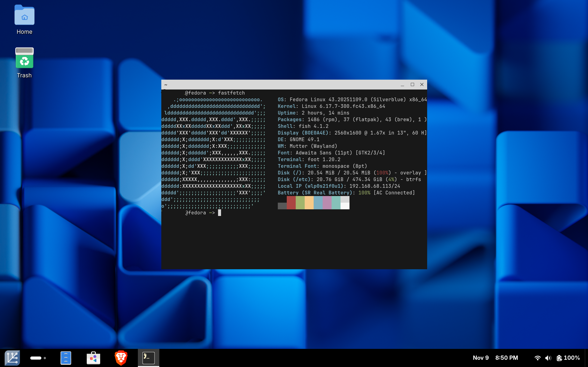Minimize the foot terminal window

click(402, 84)
